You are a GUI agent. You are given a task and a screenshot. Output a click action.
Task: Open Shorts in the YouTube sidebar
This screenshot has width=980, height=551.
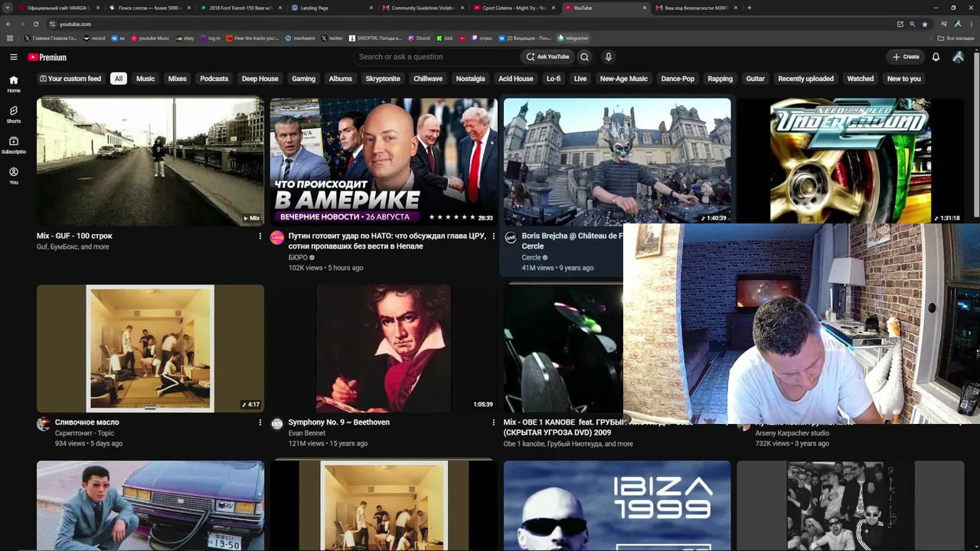(x=14, y=115)
